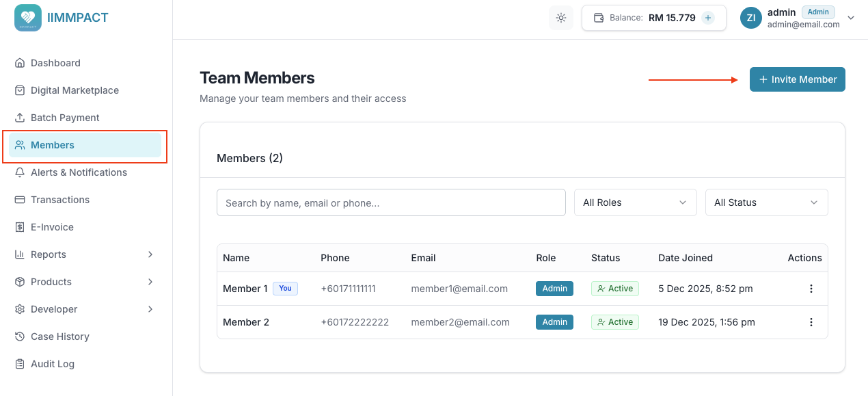Click the member search input field
868x396 pixels.
[391, 202]
